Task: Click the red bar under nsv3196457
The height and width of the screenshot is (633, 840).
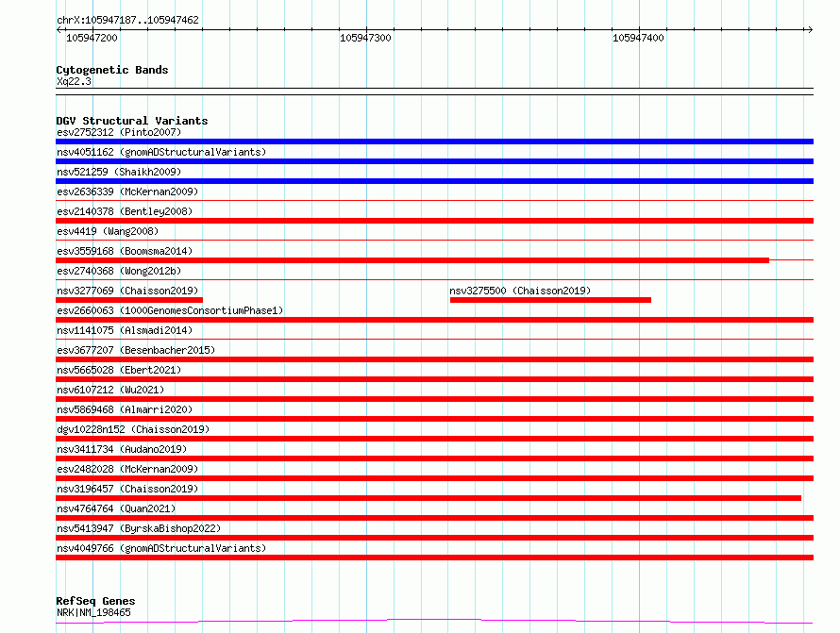Action: click(x=428, y=498)
